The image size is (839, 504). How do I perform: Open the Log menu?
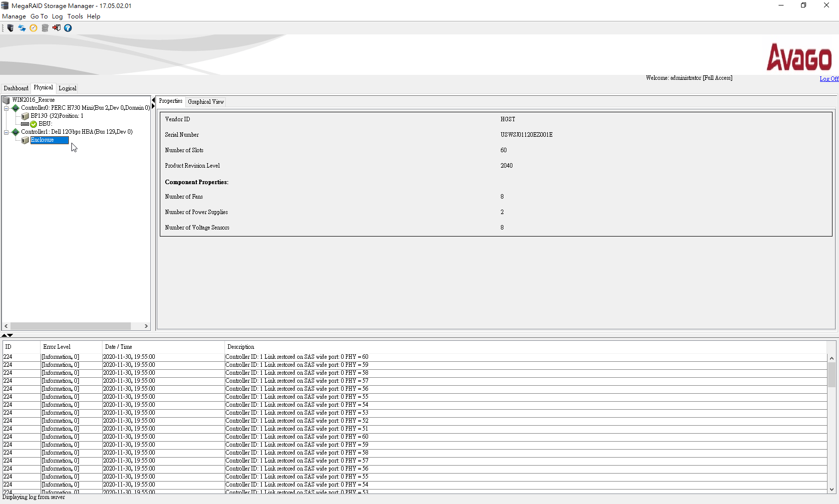pos(57,16)
